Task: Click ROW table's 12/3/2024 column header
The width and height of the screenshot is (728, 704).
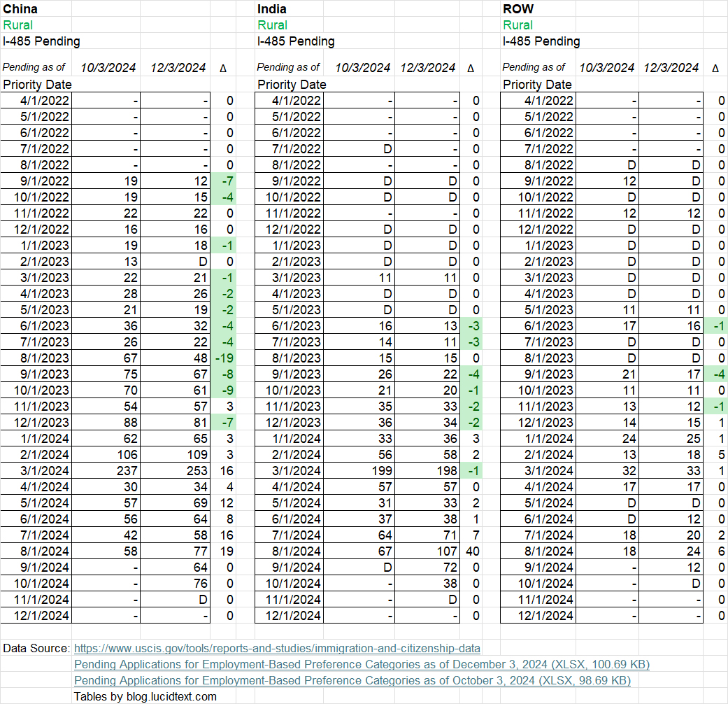Action: (671, 68)
